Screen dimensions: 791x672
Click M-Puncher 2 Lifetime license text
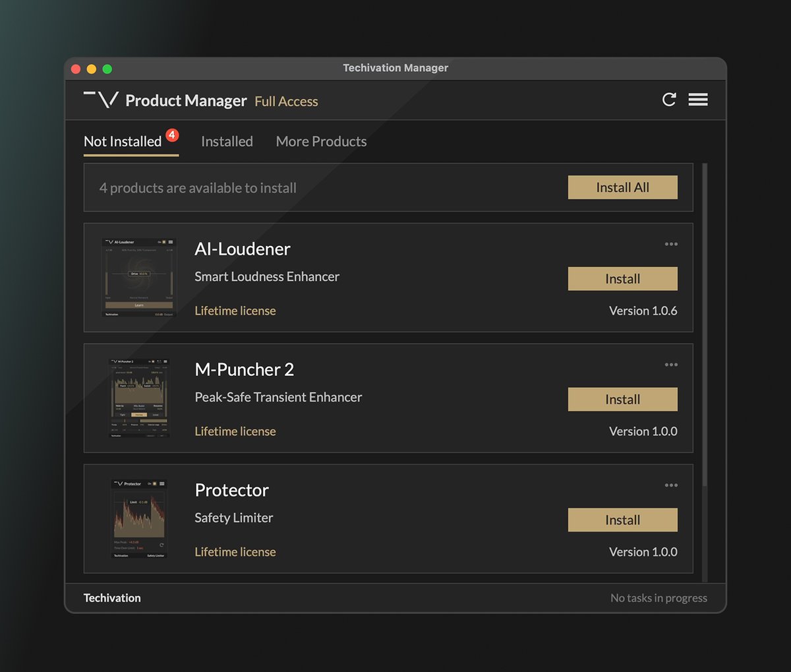coord(235,431)
